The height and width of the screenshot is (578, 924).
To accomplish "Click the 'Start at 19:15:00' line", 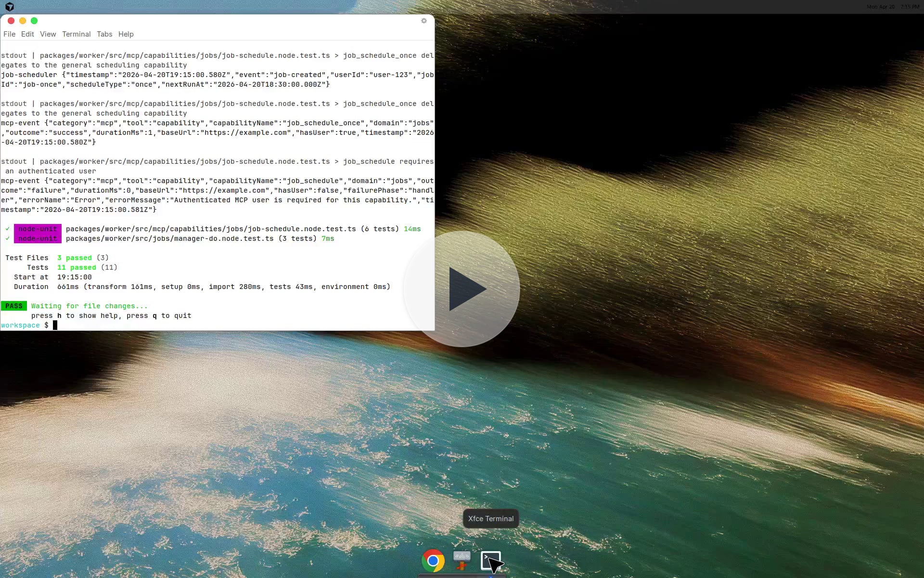I will (x=53, y=277).
